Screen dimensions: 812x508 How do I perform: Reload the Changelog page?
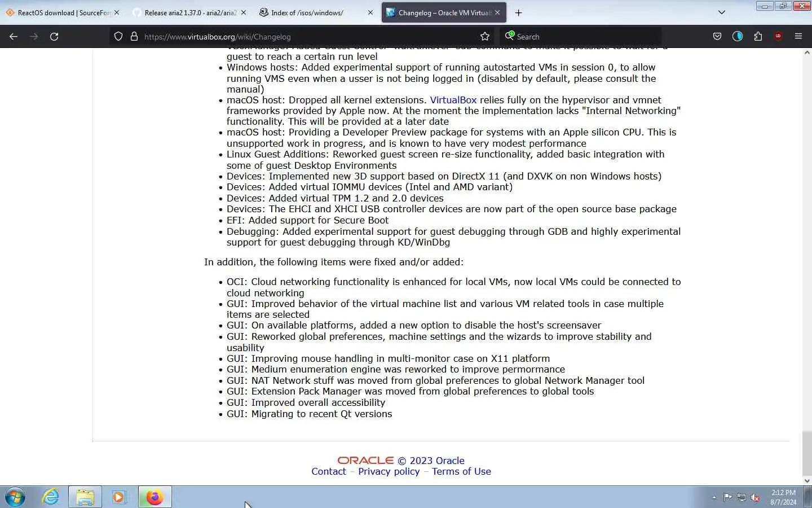tap(54, 36)
